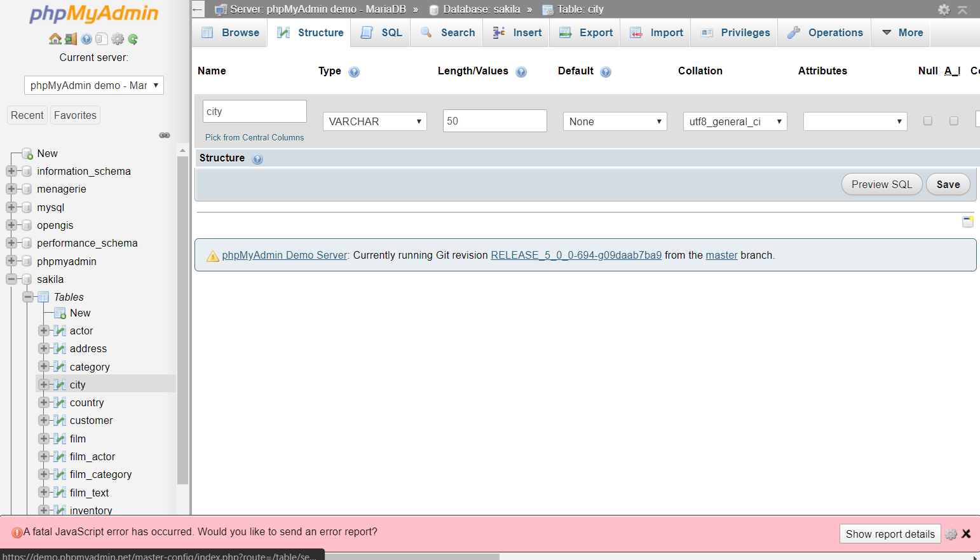Expand the country table tree node
The image size is (980, 560).
43,402
